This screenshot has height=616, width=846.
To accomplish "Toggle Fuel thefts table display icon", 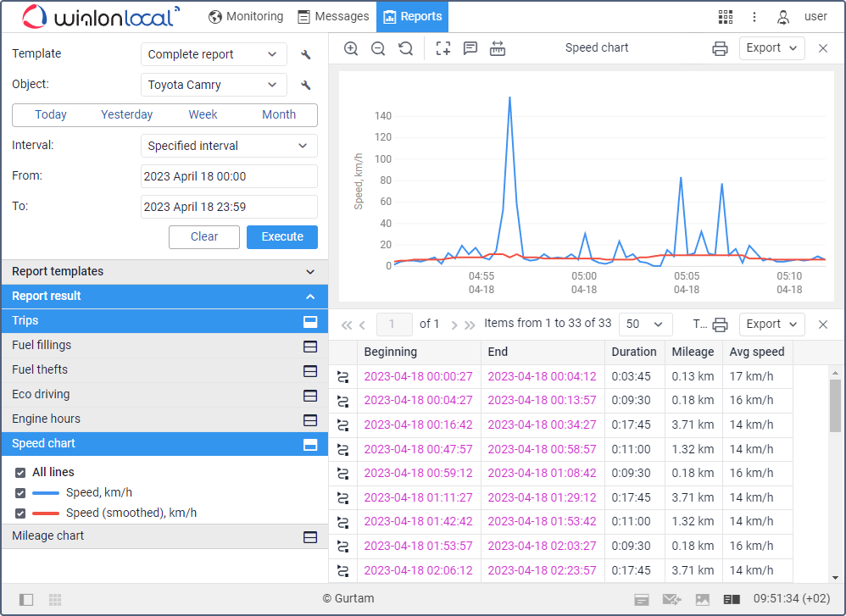I will 310,371.
